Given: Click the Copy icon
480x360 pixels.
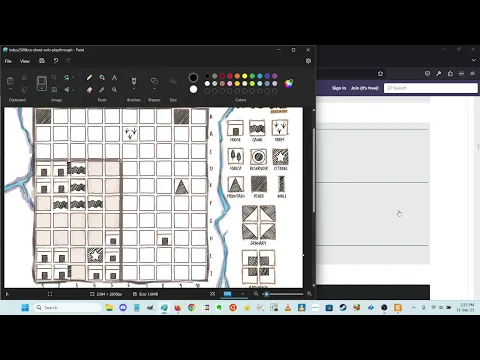Looking at the screenshot, I should pyautogui.click(x=24, y=89).
